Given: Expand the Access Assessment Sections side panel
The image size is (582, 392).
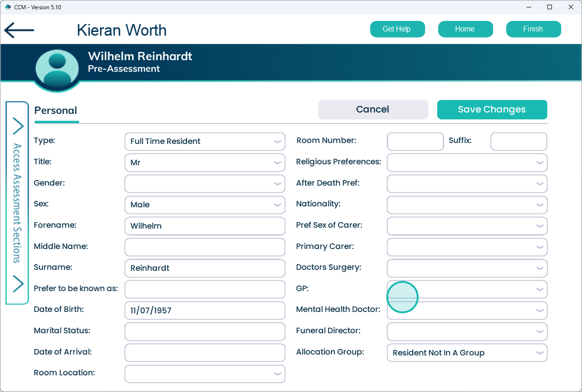Looking at the screenshot, I should point(17,203).
